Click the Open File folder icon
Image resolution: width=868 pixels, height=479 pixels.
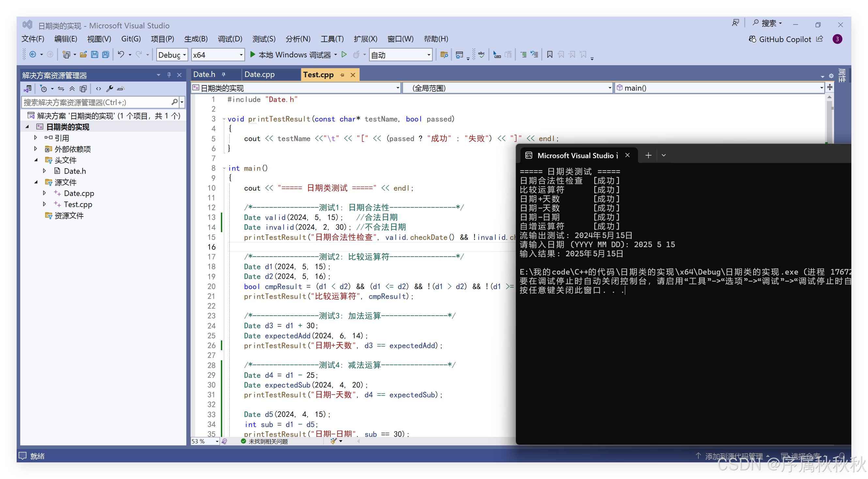click(83, 54)
